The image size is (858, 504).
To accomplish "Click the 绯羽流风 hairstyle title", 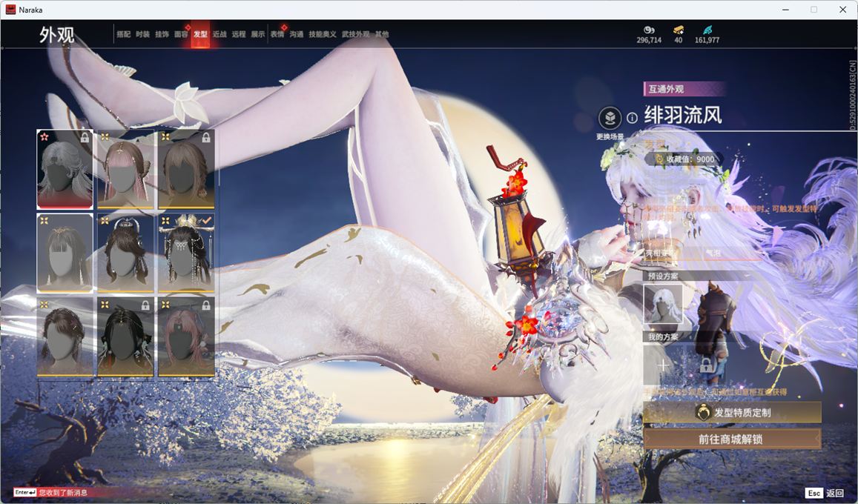I will 683,116.
